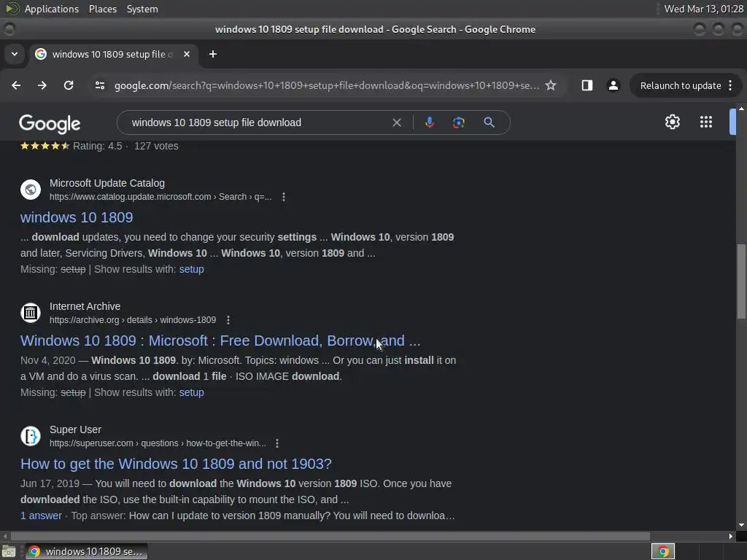
Task: Click the archive.org URL breadcrumb text
Action: [x=133, y=320]
